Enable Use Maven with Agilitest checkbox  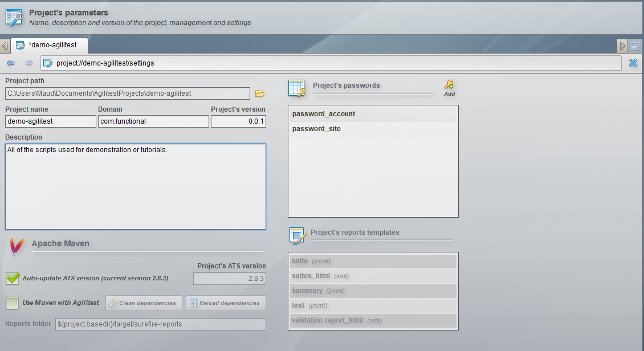click(x=13, y=303)
